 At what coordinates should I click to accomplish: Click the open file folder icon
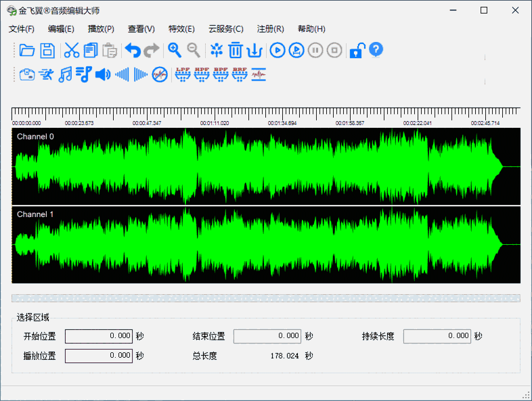coord(27,50)
